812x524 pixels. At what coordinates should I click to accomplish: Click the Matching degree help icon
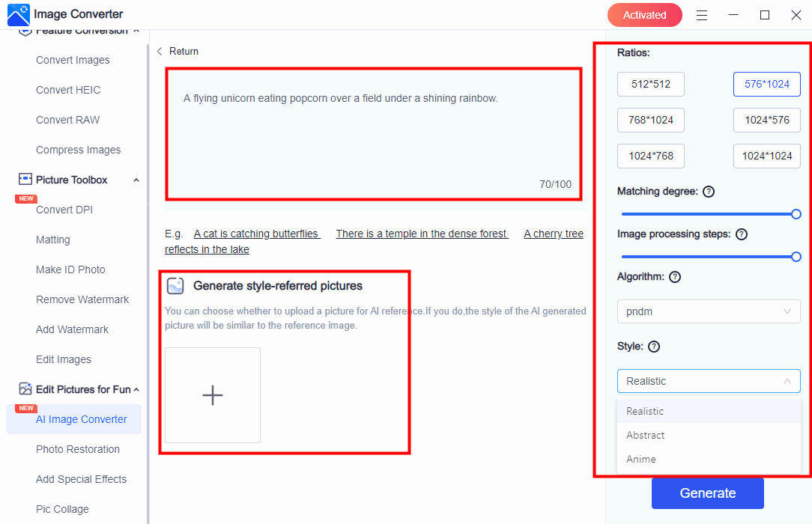pos(709,192)
